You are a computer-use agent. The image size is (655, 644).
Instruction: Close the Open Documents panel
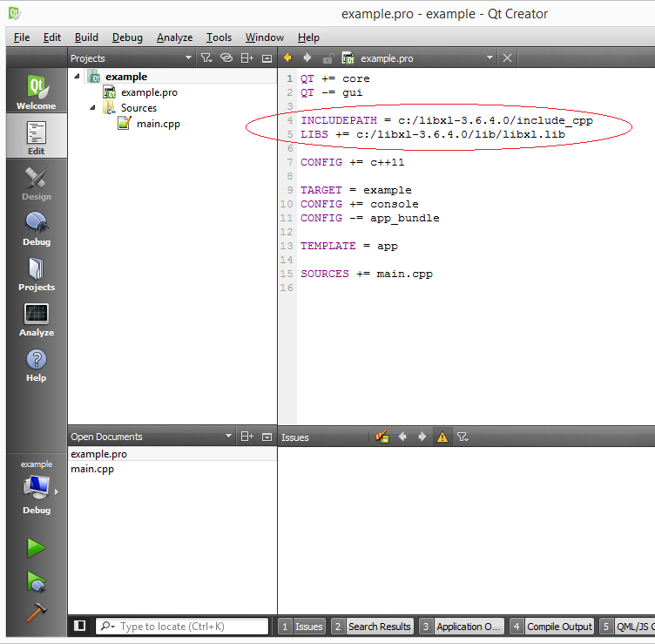(267, 437)
